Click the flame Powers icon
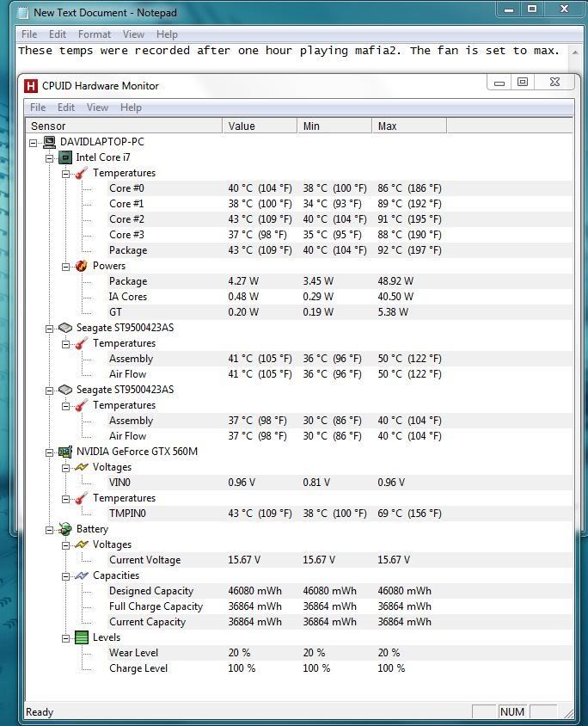The width and height of the screenshot is (588, 726). 82,266
